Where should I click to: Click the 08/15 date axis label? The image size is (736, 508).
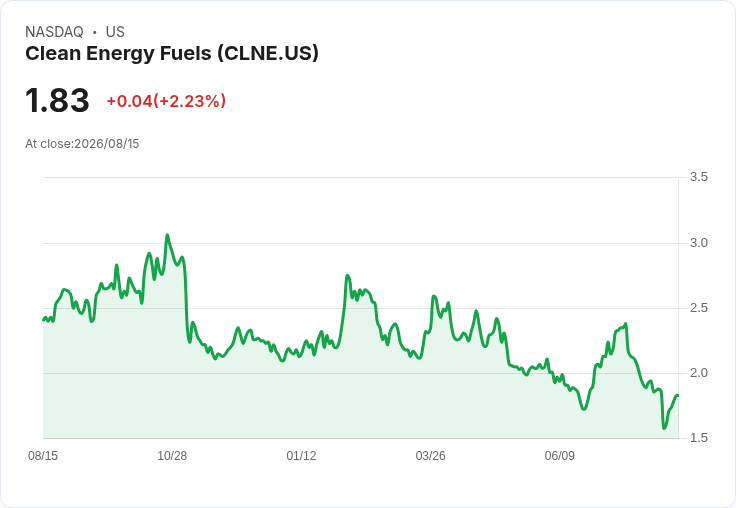[43, 455]
